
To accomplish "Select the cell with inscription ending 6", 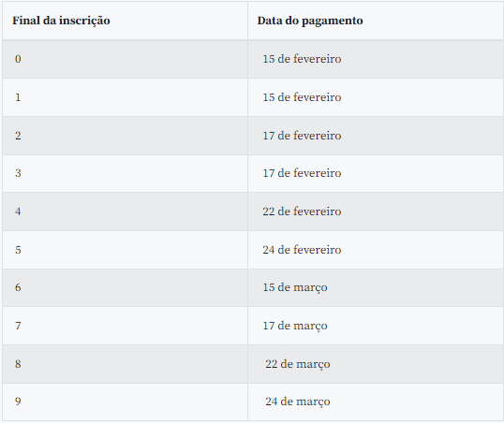I will (125, 288).
